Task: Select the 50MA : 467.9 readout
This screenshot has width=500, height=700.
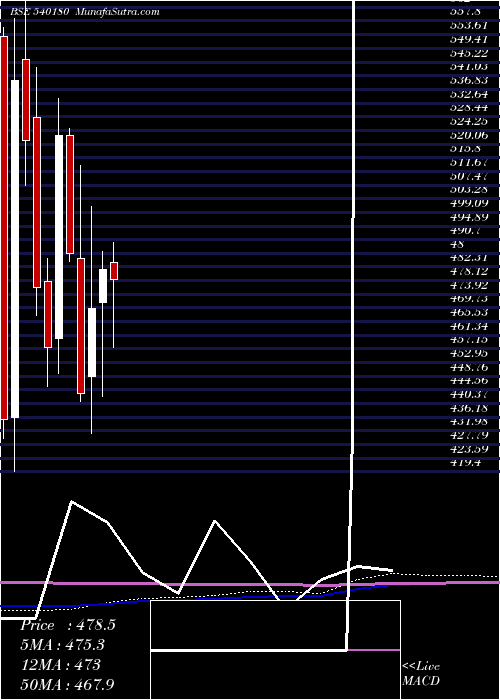Action: click(69, 685)
